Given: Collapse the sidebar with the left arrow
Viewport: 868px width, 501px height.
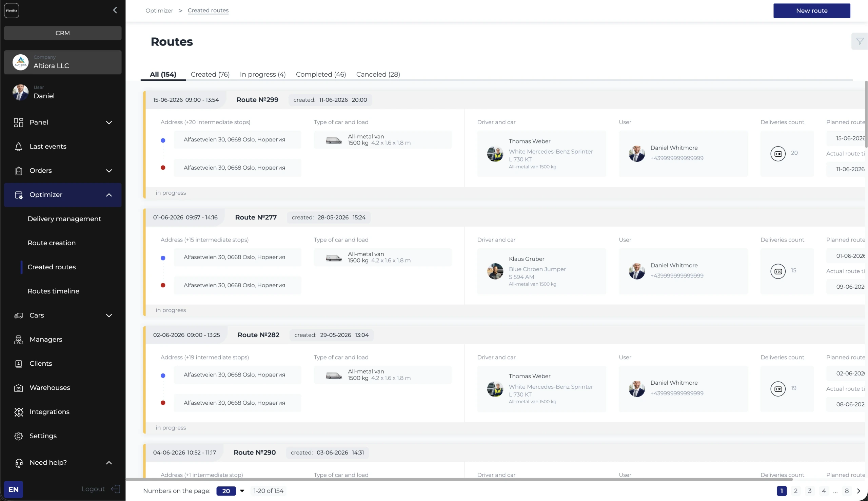Looking at the screenshot, I should pos(115,10).
